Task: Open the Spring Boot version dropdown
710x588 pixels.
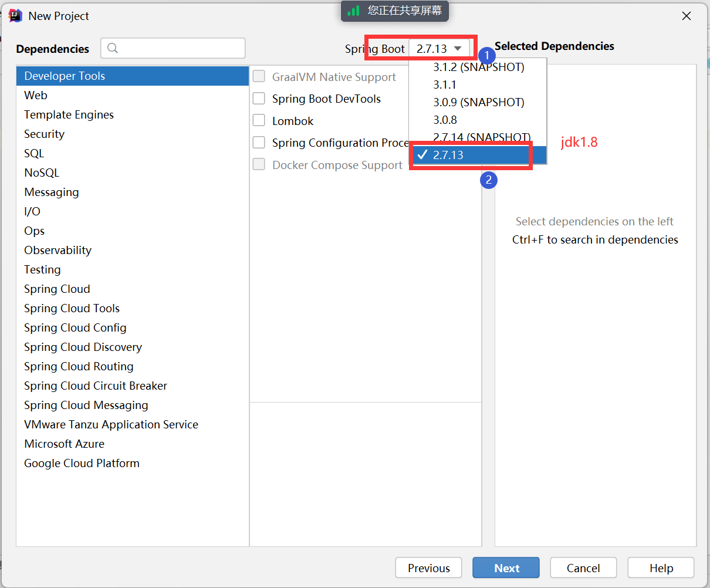Action: 439,49
